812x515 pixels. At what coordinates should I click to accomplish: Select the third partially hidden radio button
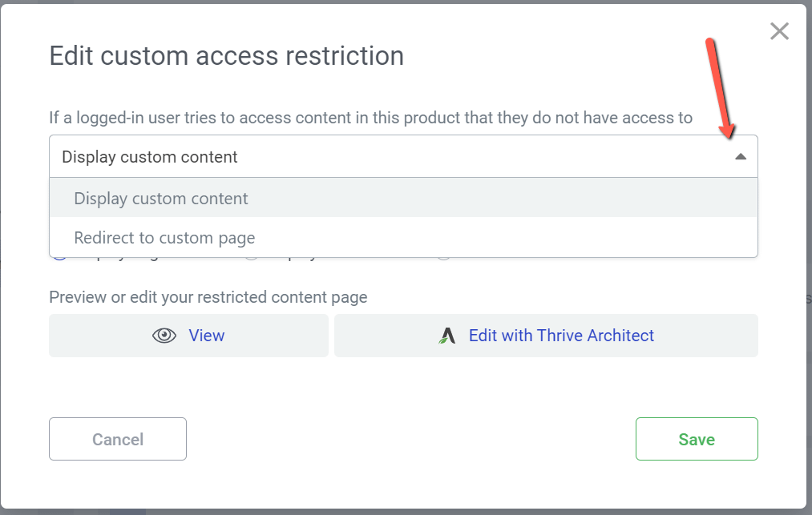pyautogui.click(x=443, y=258)
